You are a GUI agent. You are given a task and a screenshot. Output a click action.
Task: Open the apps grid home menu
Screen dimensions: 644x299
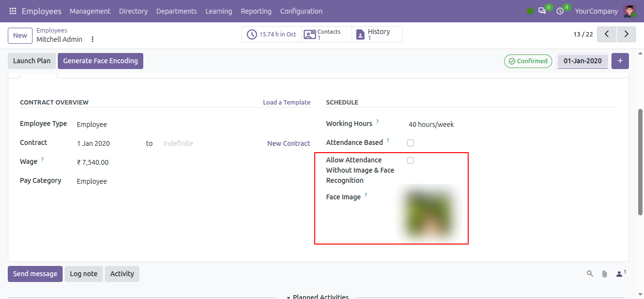pyautogui.click(x=13, y=11)
